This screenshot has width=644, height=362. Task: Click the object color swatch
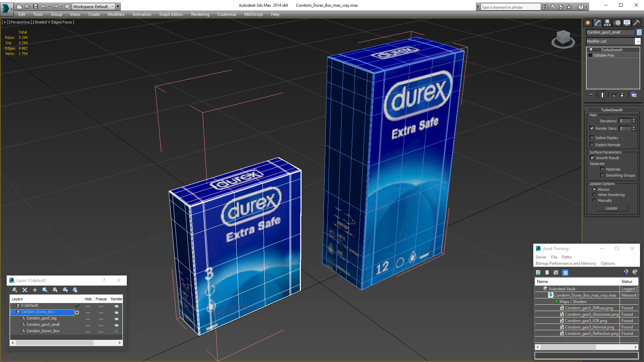pyautogui.click(x=639, y=32)
